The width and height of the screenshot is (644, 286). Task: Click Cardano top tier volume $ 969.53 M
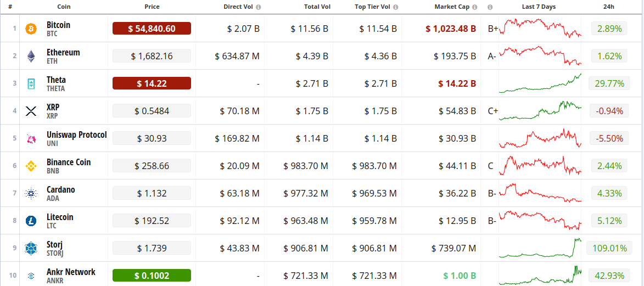click(x=374, y=194)
